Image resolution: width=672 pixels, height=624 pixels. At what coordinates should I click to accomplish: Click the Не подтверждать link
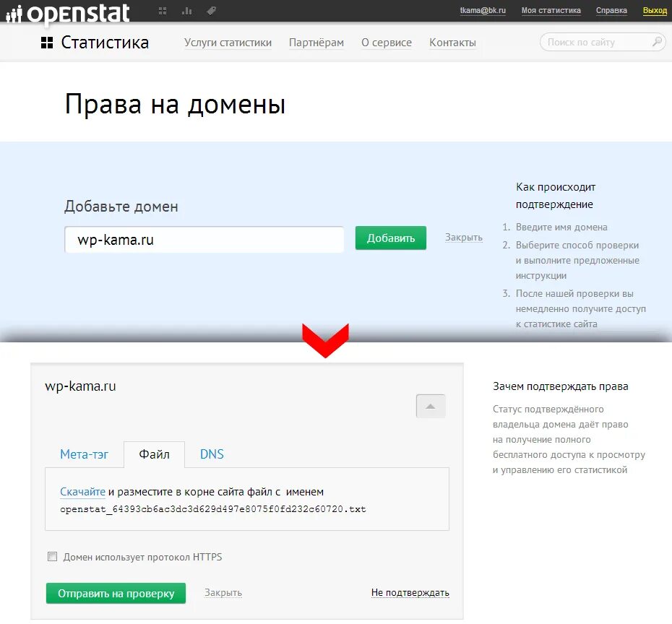tap(410, 592)
